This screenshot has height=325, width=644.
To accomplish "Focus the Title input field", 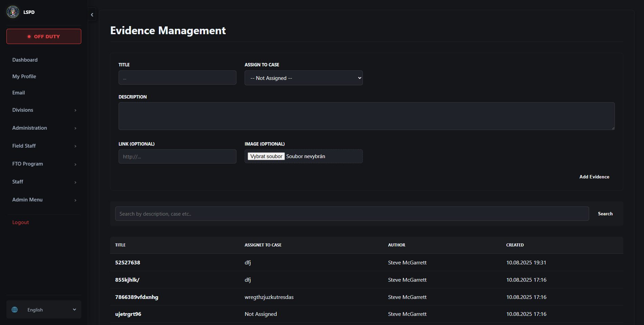I will pyautogui.click(x=178, y=78).
